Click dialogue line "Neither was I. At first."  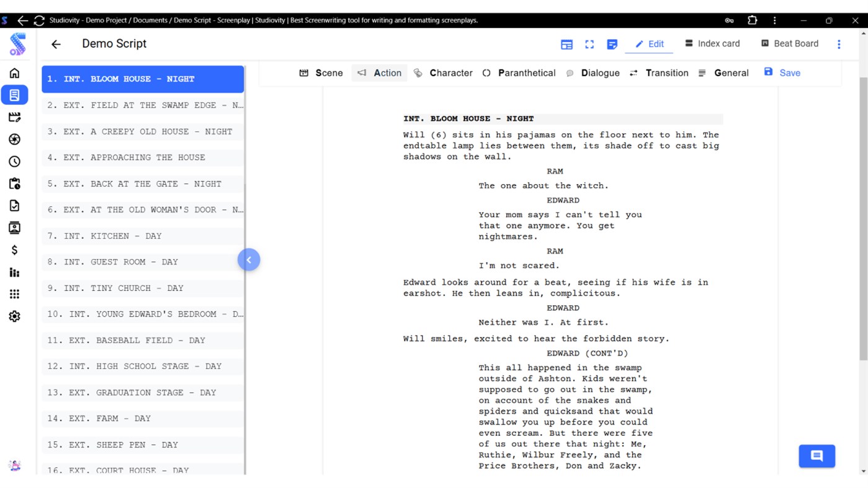[x=544, y=322]
